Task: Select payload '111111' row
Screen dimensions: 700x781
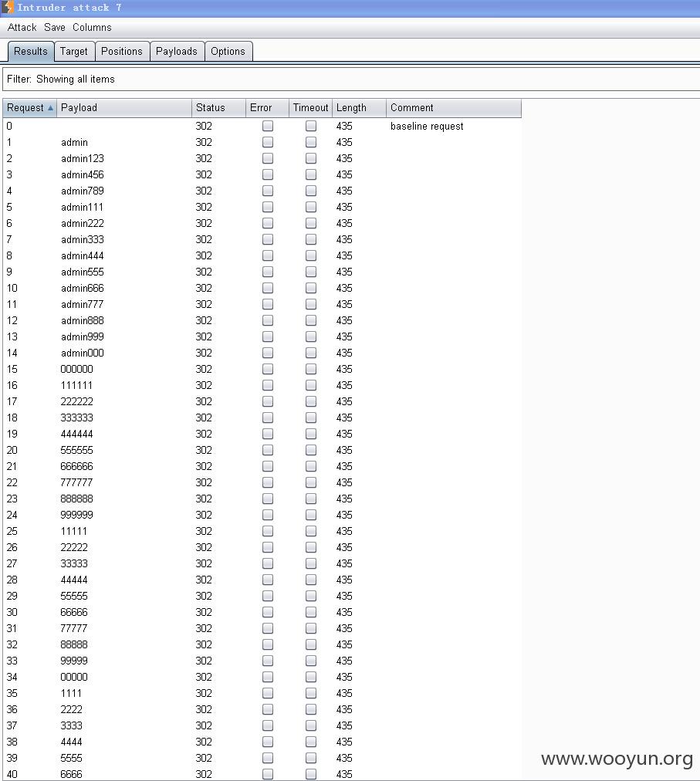Action: tap(76, 385)
